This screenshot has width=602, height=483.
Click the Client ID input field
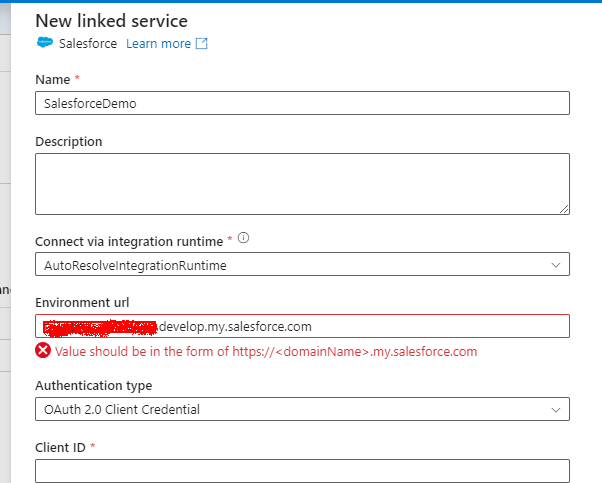pyautogui.click(x=302, y=471)
